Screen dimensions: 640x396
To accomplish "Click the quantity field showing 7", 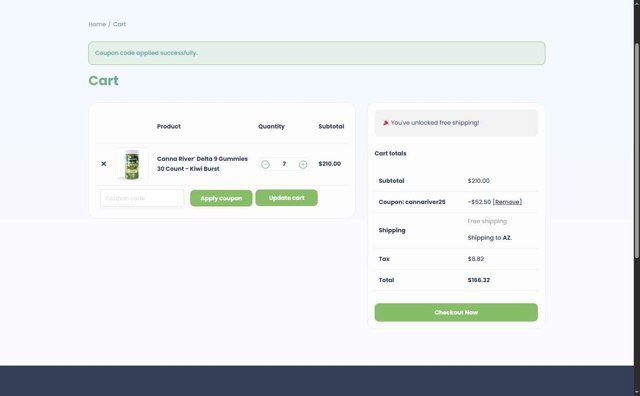I will pyautogui.click(x=284, y=164).
